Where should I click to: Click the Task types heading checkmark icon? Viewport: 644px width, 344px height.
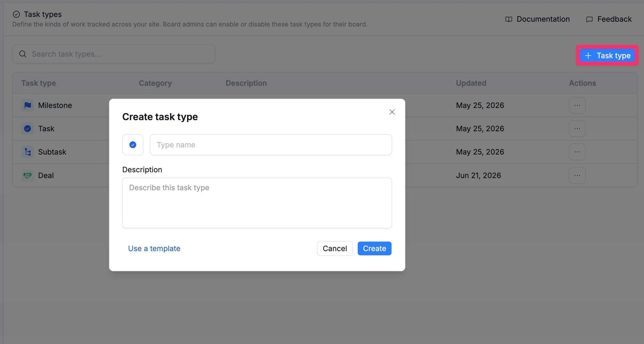[16, 14]
